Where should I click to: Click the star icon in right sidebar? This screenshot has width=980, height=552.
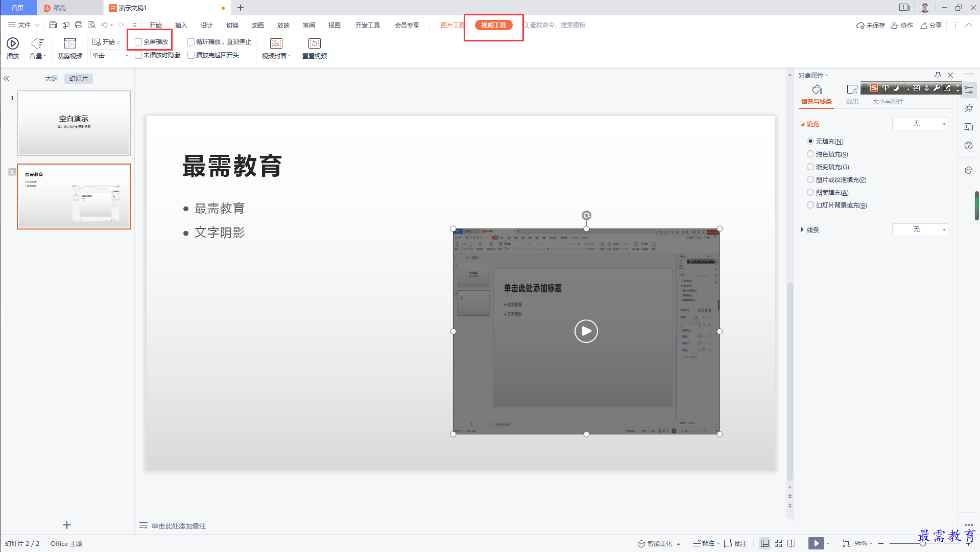coord(969,108)
